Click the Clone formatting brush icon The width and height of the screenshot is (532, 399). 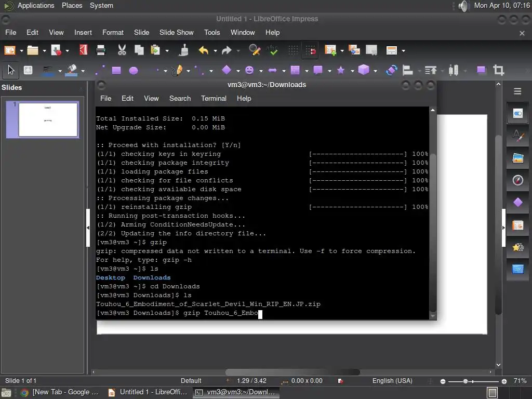click(183, 50)
